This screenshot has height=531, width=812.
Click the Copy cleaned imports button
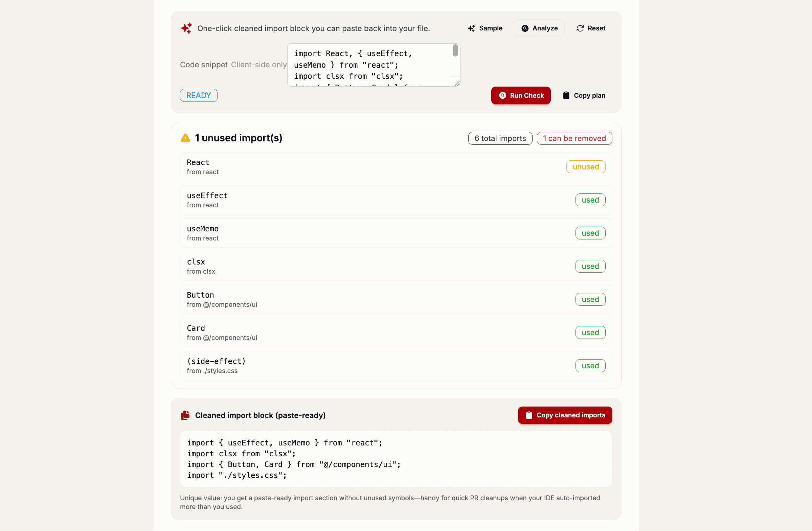(564, 415)
